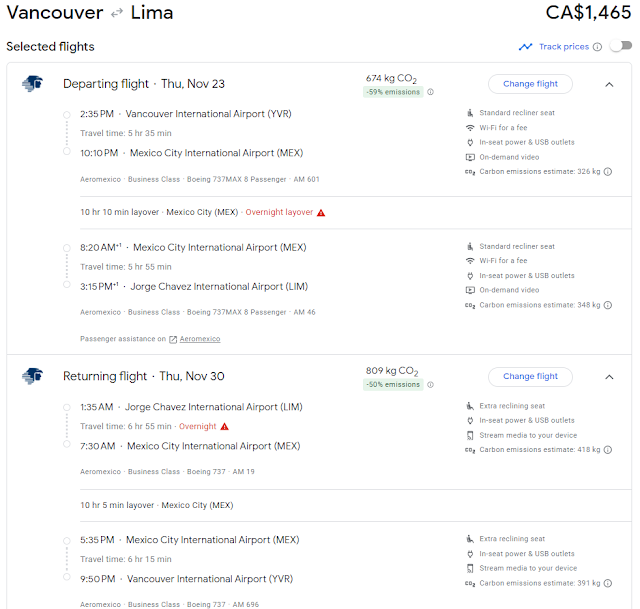
Task: Click the Track prices trend line icon
Action: pos(525,47)
